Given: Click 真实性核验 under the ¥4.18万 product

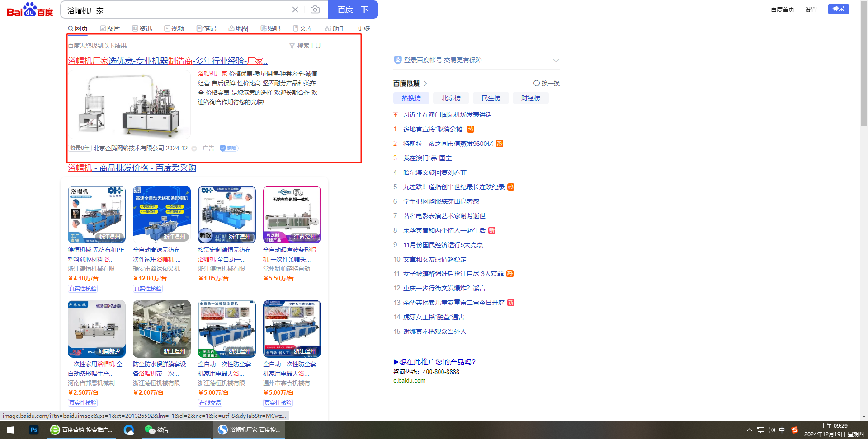Looking at the screenshot, I should [x=83, y=289].
